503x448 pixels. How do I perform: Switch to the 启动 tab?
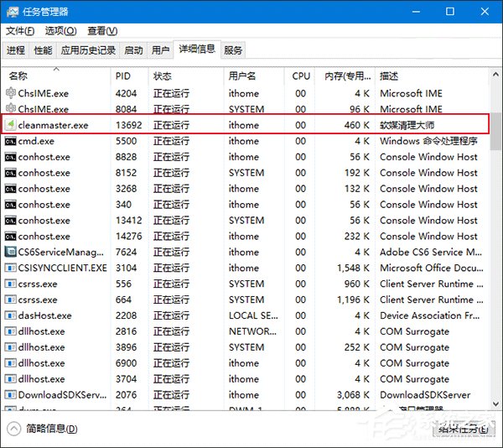click(x=133, y=50)
